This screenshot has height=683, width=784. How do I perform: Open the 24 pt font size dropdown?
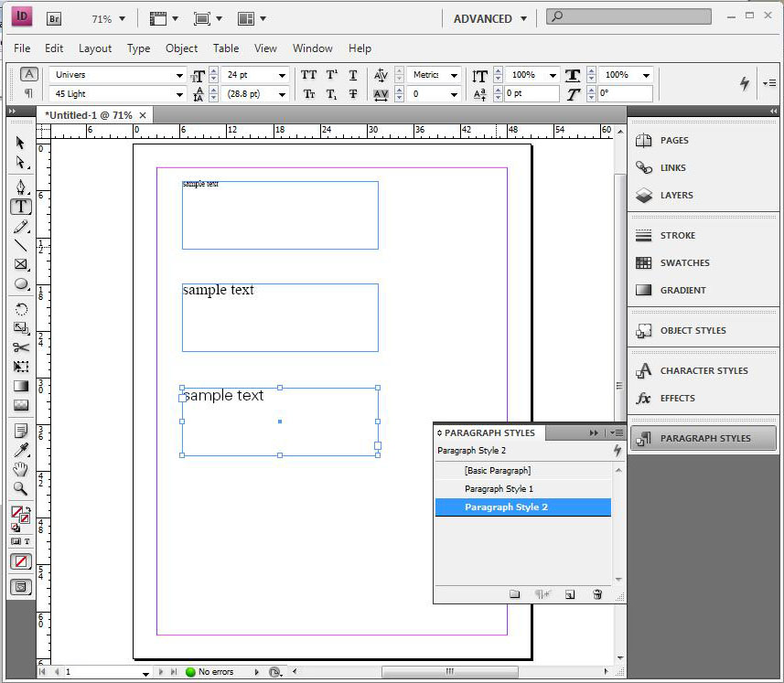[282, 76]
